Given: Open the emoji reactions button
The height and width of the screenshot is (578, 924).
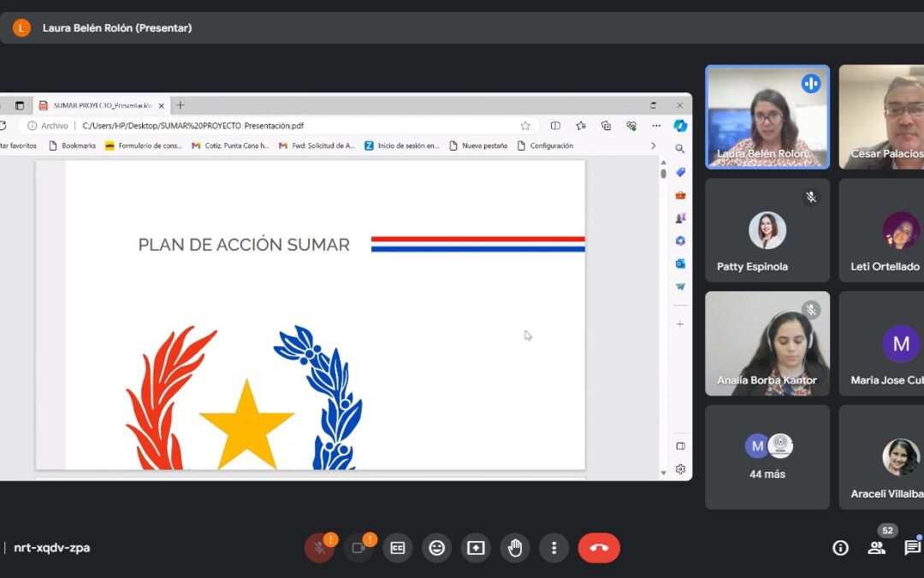Looking at the screenshot, I should click(436, 548).
